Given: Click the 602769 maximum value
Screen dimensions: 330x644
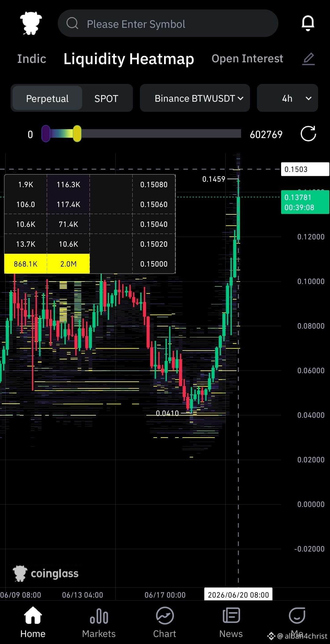Looking at the screenshot, I should click(x=266, y=134).
